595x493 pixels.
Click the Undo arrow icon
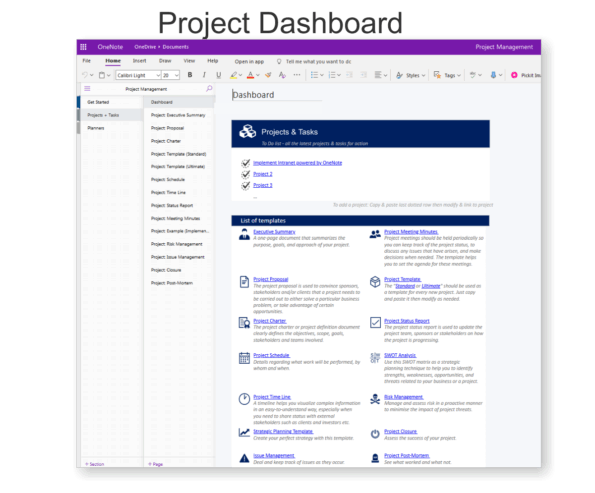(85, 75)
